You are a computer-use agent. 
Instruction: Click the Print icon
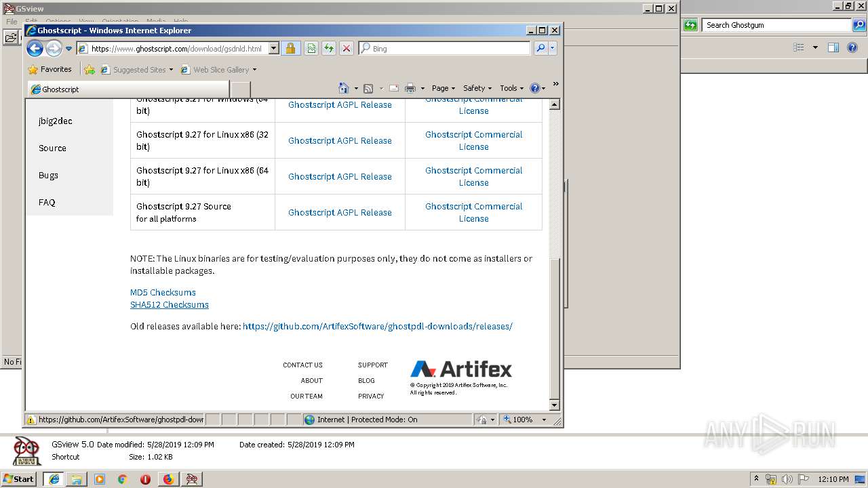(410, 88)
